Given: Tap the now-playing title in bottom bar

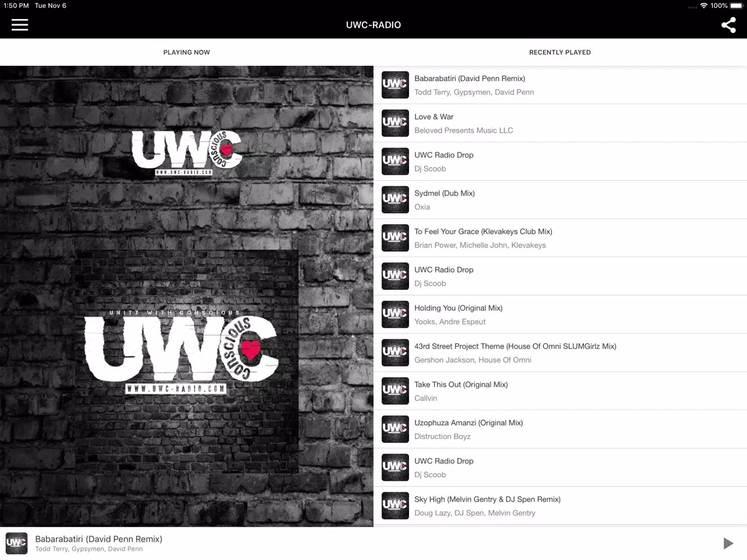Looking at the screenshot, I should point(99,539).
